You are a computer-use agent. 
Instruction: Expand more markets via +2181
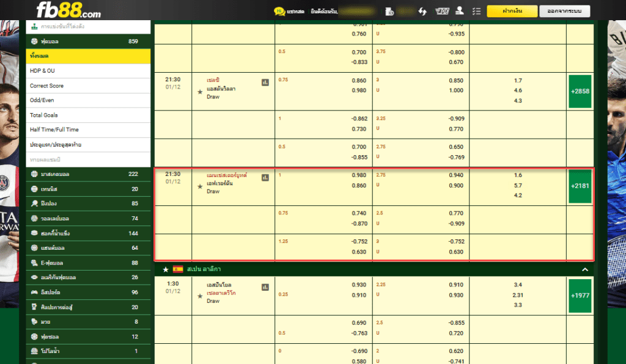pyautogui.click(x=580, y=186)
